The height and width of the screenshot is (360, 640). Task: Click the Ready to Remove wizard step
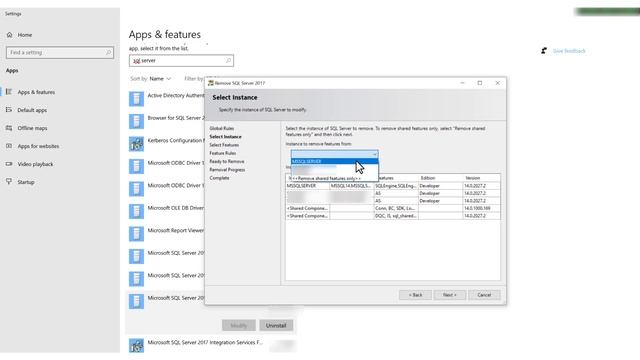coord(227,161)
